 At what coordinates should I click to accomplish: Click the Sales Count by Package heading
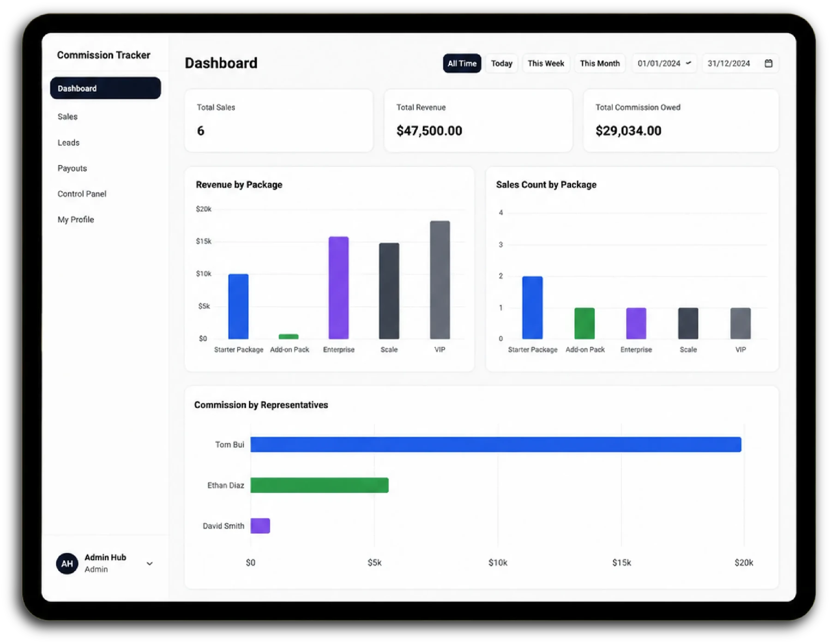(x=546, y=185)
